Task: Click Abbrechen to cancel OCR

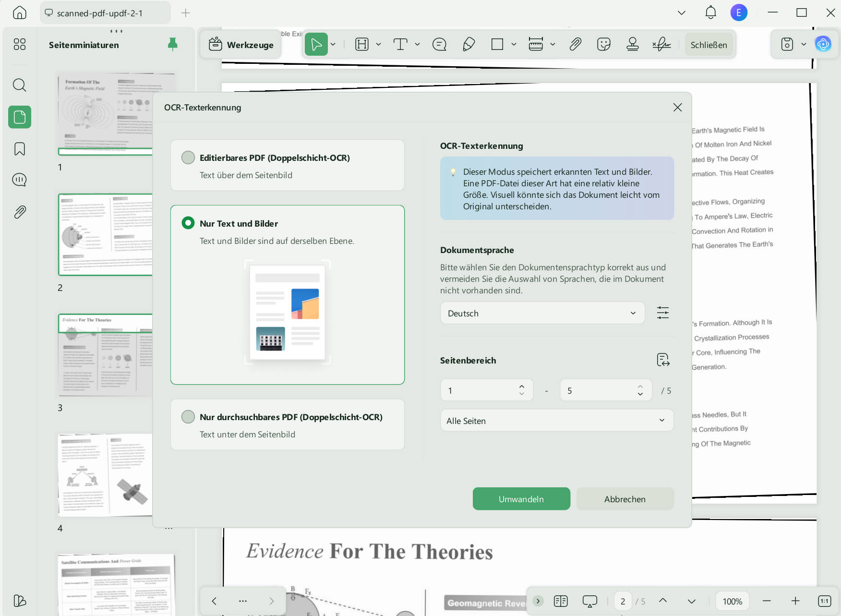Action: click(x=625, y=499)
